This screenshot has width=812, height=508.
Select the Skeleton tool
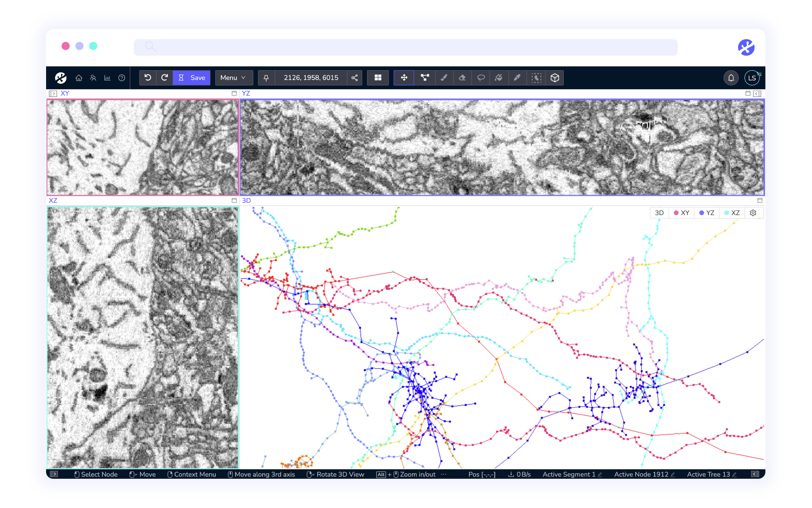[425, 78]
